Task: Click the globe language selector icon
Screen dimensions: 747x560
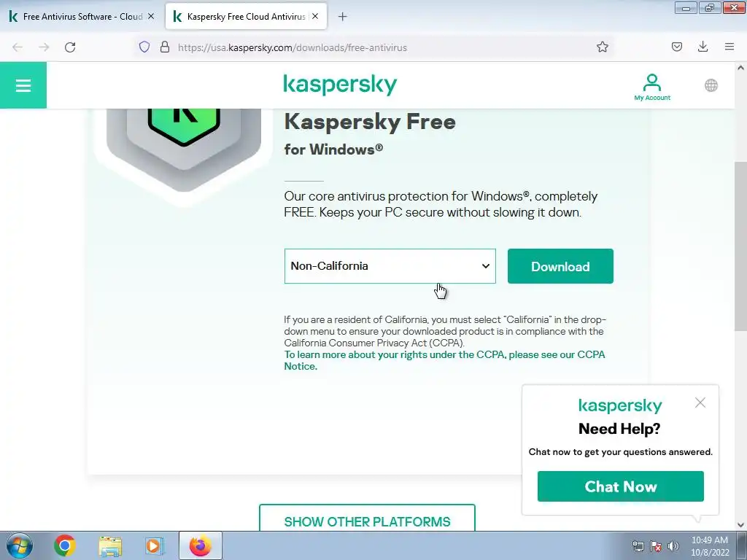Action: (x=711, y=86)
